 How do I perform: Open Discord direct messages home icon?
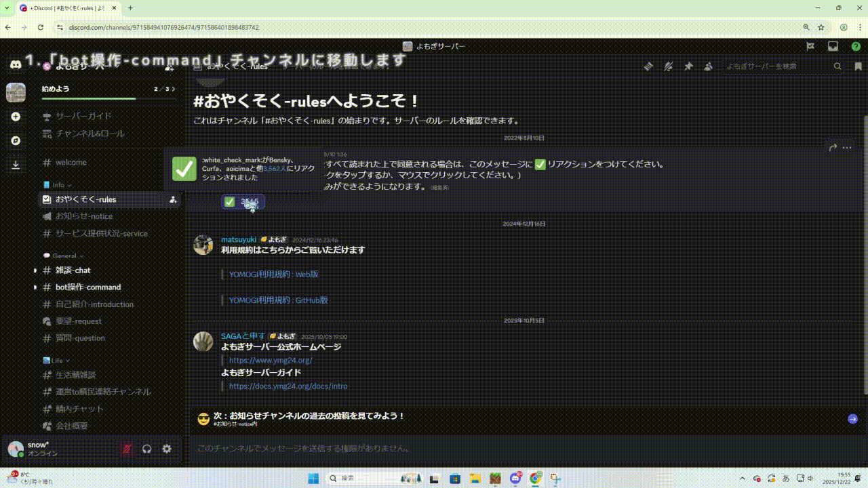click(x=15, y=66)
